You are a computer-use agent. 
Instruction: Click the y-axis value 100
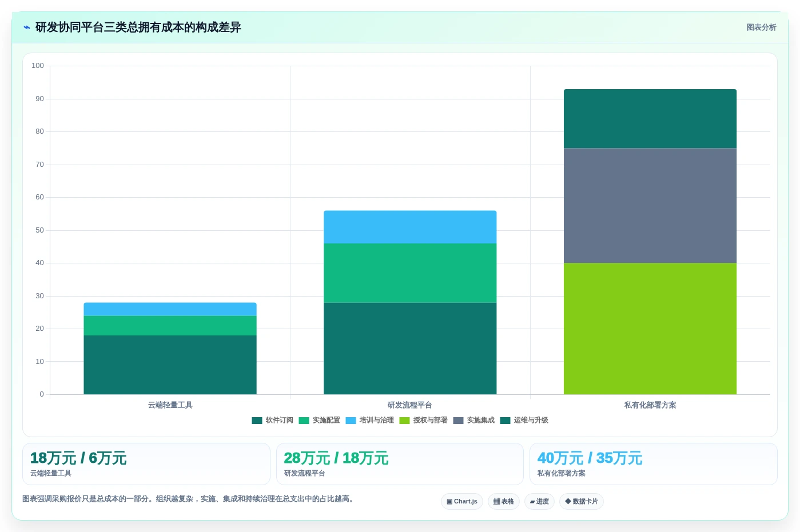(x=38, y=66)
